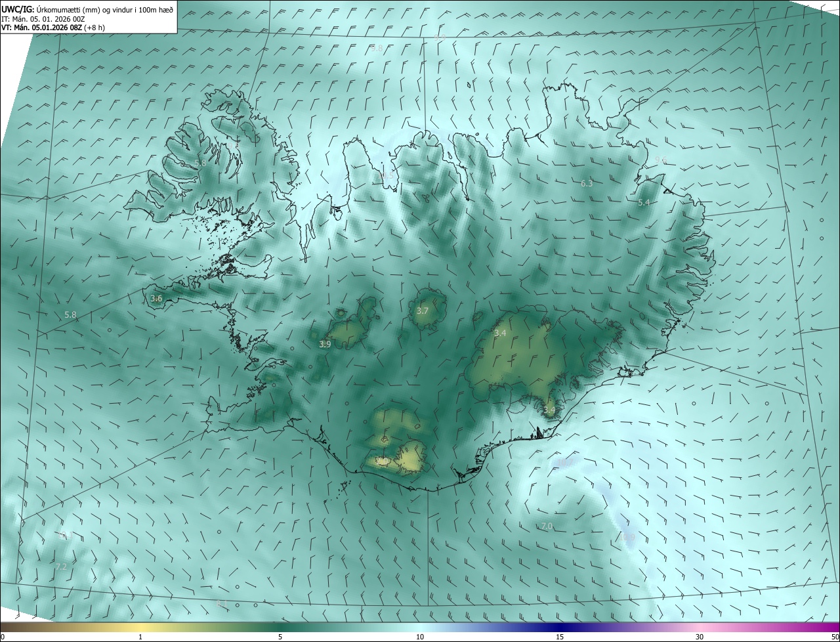Click the 9.6 value label on the map
The image size is (840, 642).
click(660, 160)
